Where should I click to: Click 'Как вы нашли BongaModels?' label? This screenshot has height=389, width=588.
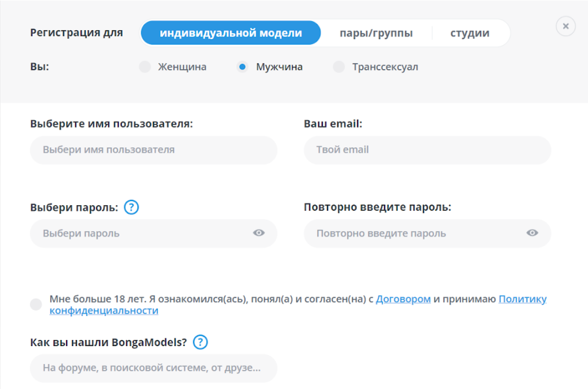tap(108, 342)
